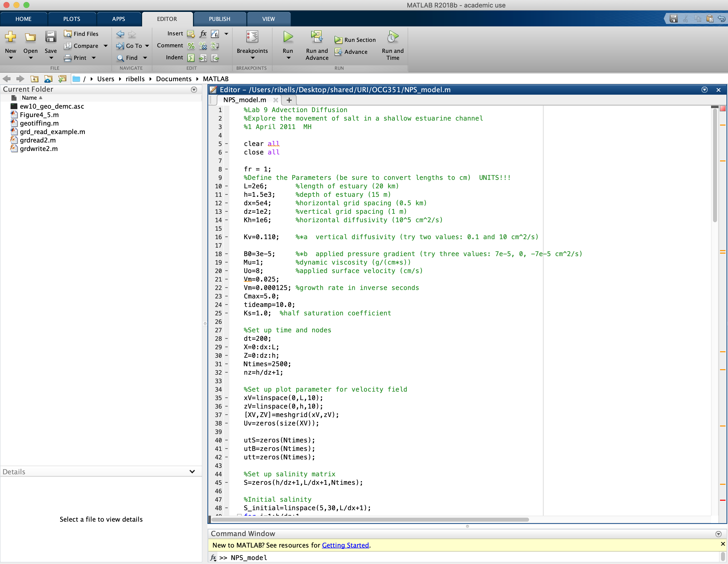Open the Go To dropdown arrow
This screenshot has height=564, width=728.
coord(147,46)
